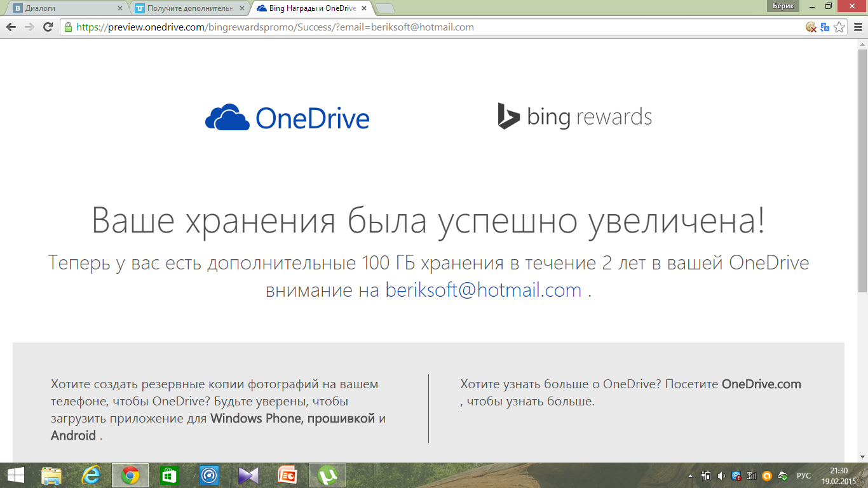The height and width of the screenshot is (488, 868).
Task: Launch Internet Explorer from the taskbar
Action: point(91,475)
